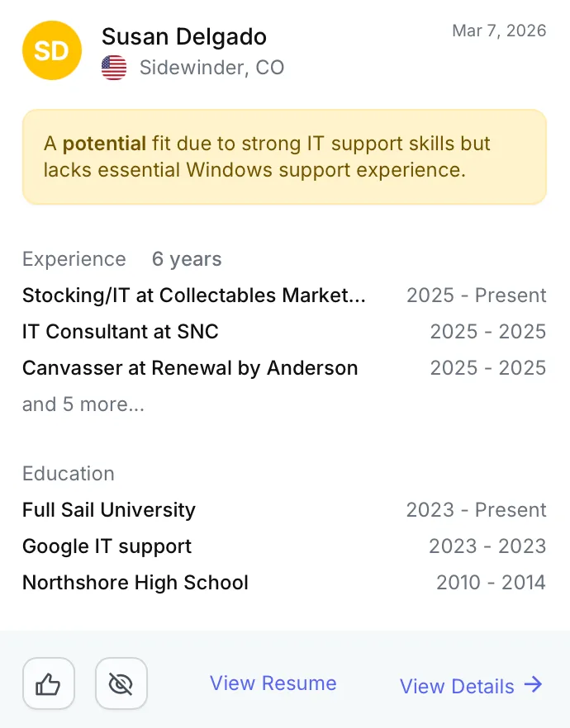Click the Education section label
This screenshot has width=570, height=728.
point(69,474)
